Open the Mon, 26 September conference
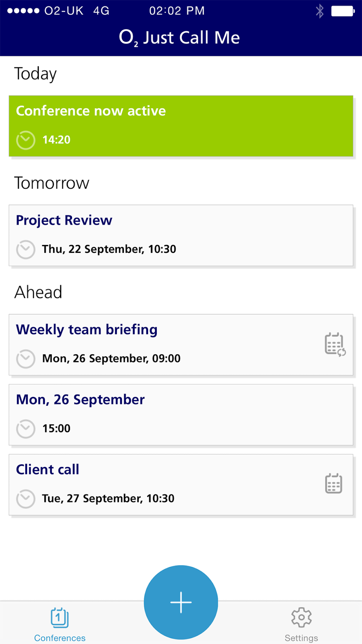The width and height of the screenshot is (362, 644). pyautogui.click(x=181, y=415)
